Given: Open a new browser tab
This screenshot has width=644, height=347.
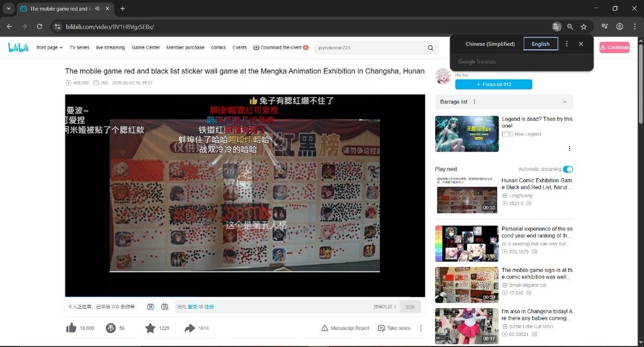Looking at the screenshot, I should pos(123,9).
